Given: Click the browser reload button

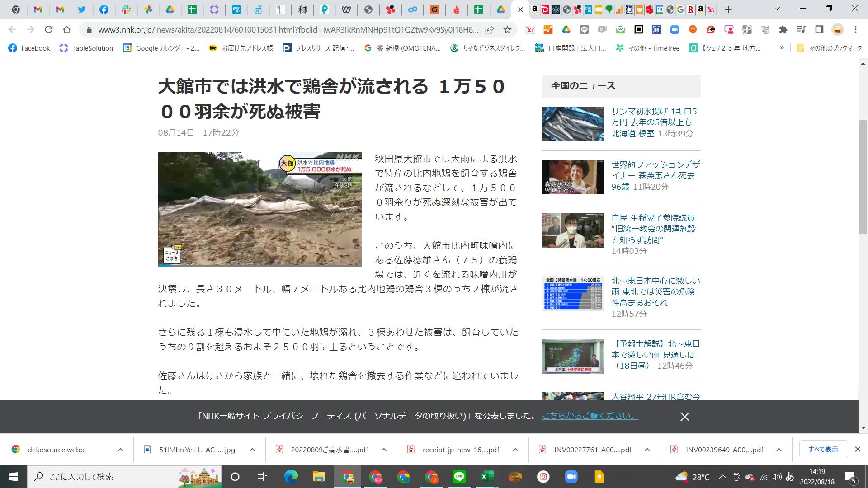Looking at the screenshot, I should (x=48, y=30).
